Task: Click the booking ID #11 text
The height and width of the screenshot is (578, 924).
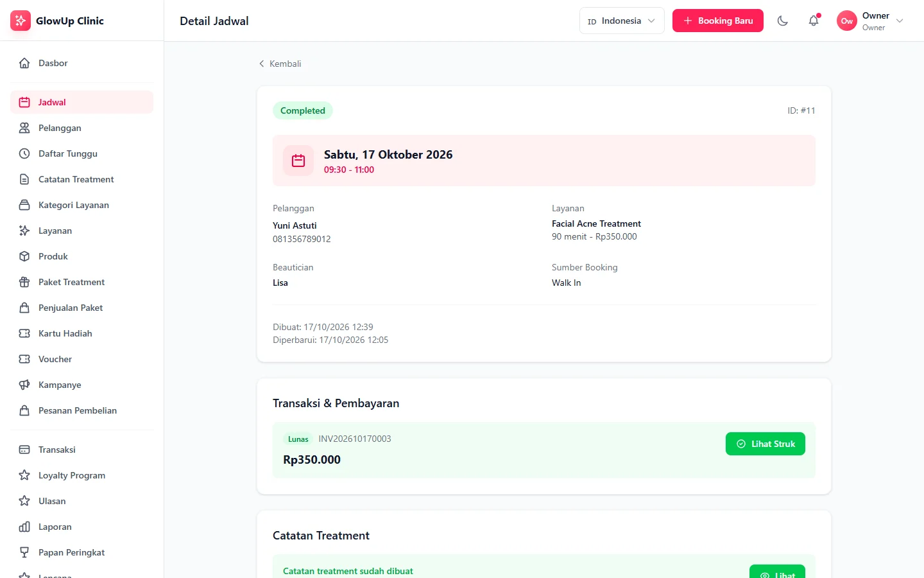Action: tap(801, 110)
